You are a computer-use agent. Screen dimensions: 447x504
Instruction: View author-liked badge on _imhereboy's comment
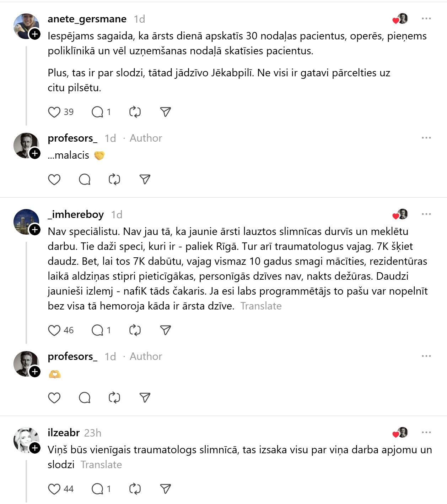click(x=400, y=214)
